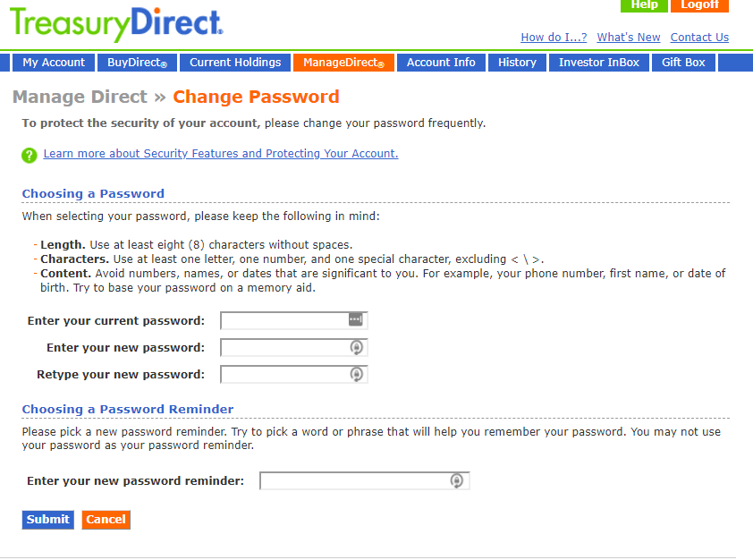Click key icon in new password field
The width and height of the screenshot is (753, 560).
pos(356,347)
